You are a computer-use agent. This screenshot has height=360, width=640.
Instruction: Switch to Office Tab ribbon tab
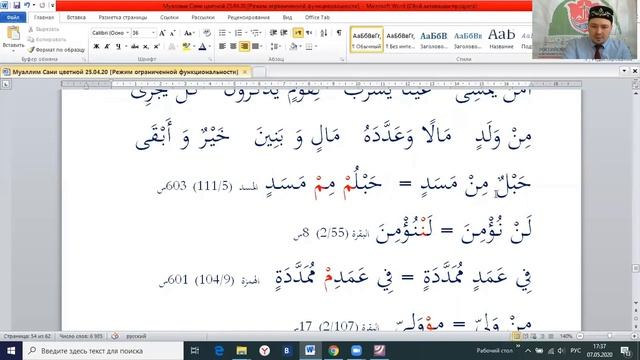point(317,18)
